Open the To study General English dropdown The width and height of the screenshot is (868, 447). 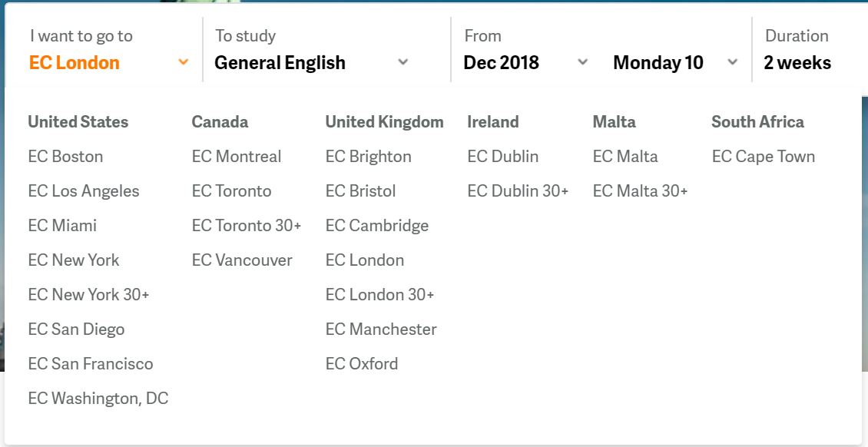(x=280, y=63)
